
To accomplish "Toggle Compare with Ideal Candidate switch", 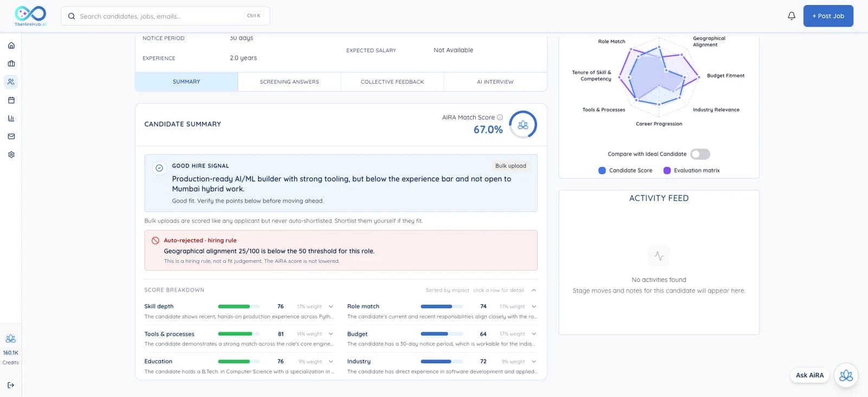I will (700, 154).
